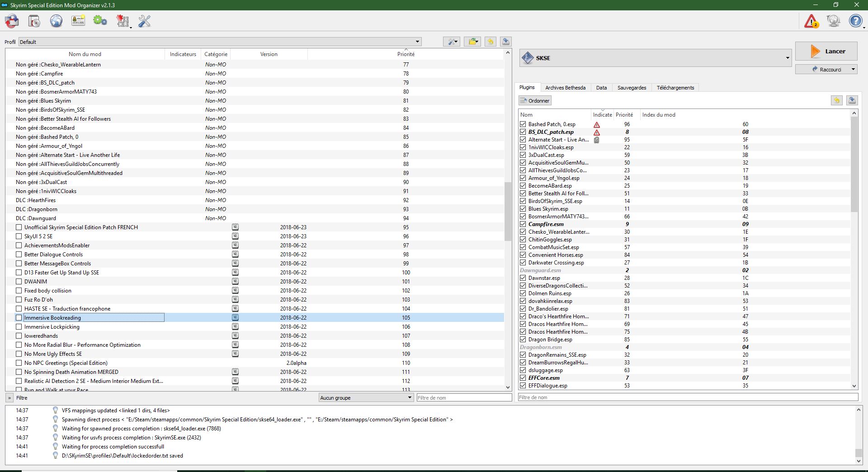868x472 pixels.
Task: Open the help question mark icon
Action: point(855,21)
